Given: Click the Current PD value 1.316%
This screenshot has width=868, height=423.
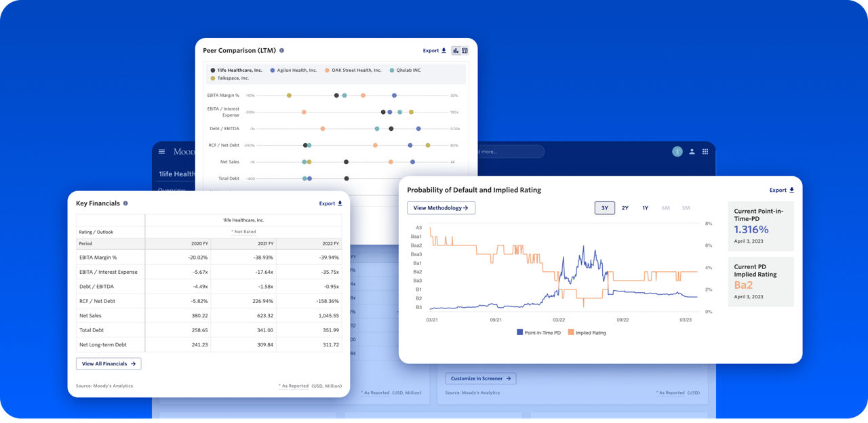Looking at the screenshot, I should [751, 230].
